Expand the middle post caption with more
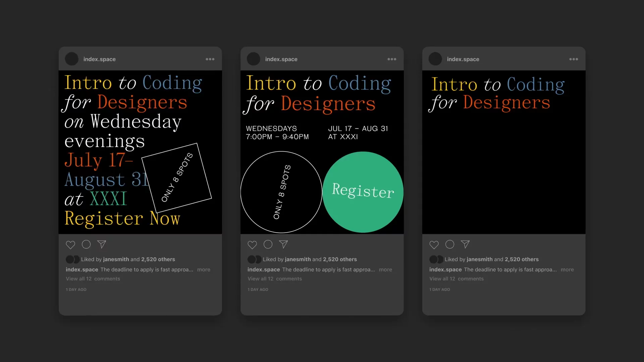The width and height of the screenshot is (644, 362). (x=385, y=270)
